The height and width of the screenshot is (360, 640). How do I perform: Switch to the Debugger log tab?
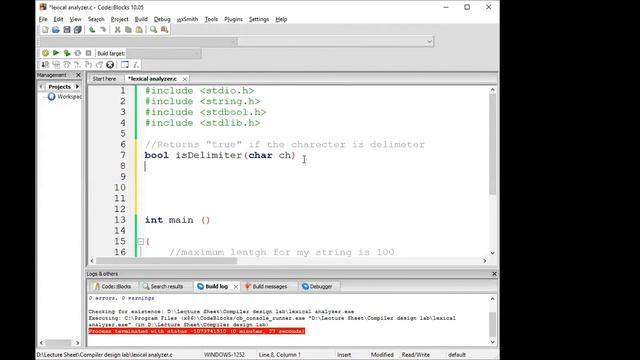[x=317, y=287]
